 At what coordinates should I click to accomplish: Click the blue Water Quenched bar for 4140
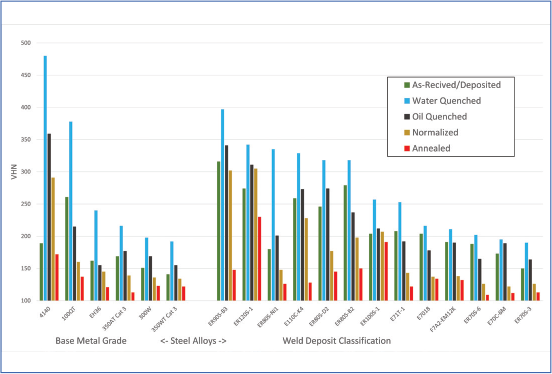45,178
